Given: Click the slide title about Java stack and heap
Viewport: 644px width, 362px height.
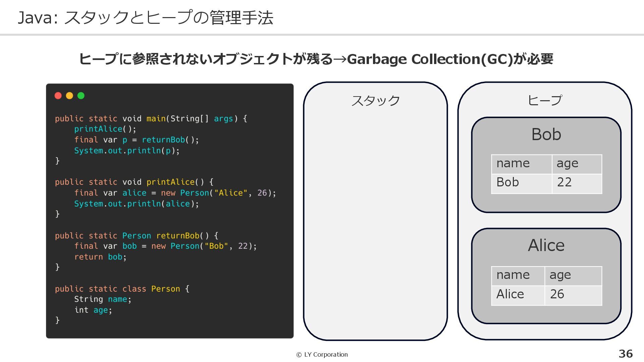Looking at the screenshot, I should (x=145, y=18).
